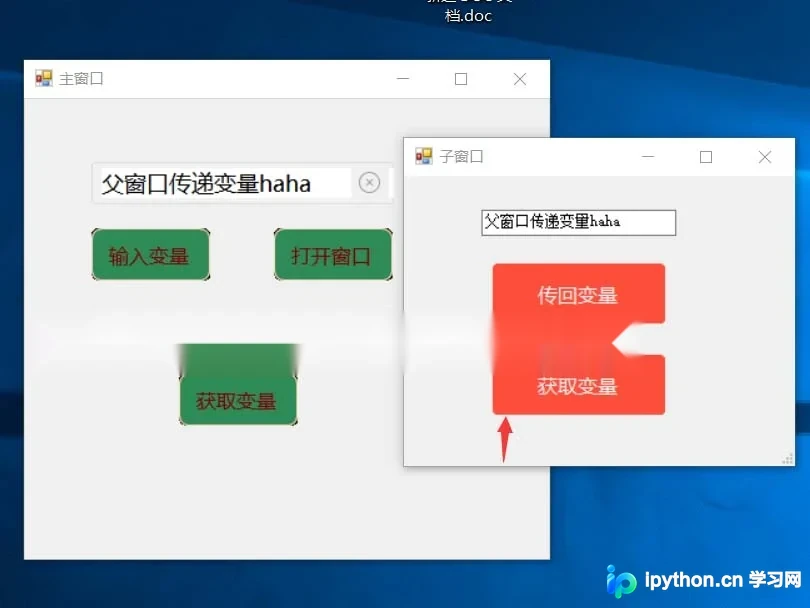
Task: Maximize the 子窗口 window
Action: 706,157
